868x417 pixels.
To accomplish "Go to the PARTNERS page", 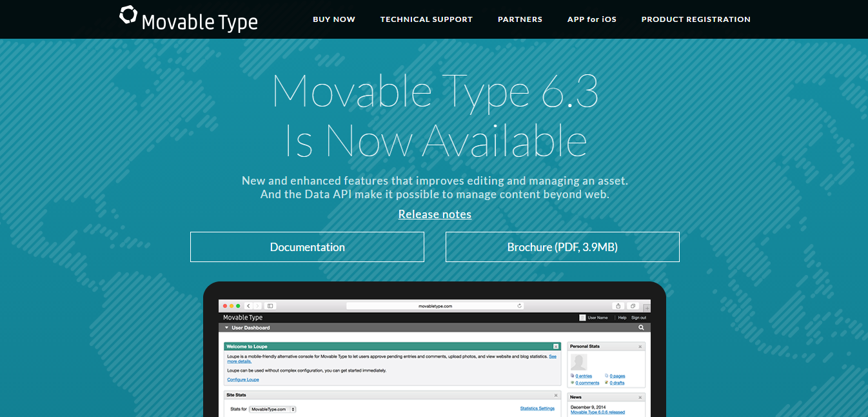I will coord(520,19).
